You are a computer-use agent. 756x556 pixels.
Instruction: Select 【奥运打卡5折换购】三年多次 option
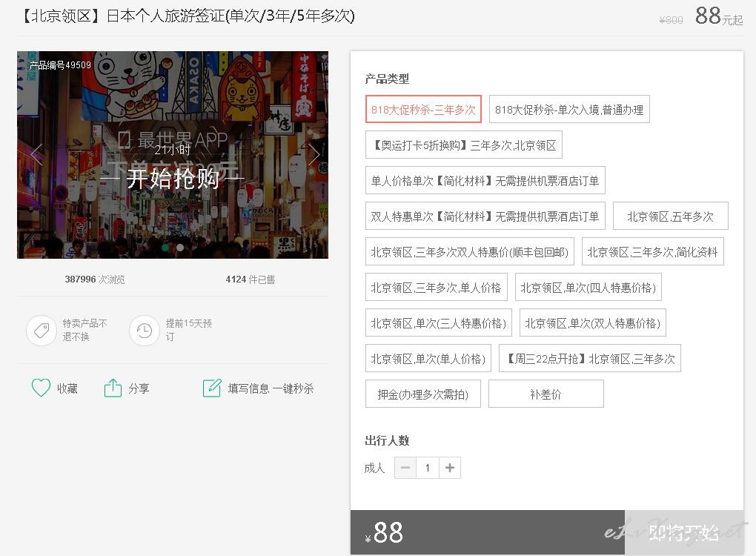464,145
